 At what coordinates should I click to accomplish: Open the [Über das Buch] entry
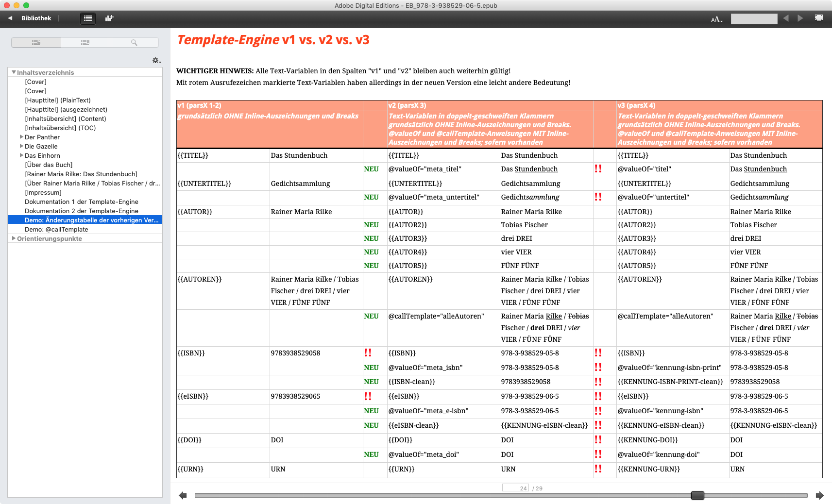click(49, 165)
